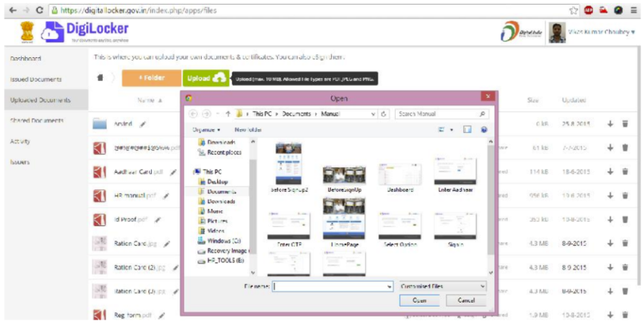Toggle the preview pane icon in dialog
Screen dimensions: 644x323
coord(468,129)
